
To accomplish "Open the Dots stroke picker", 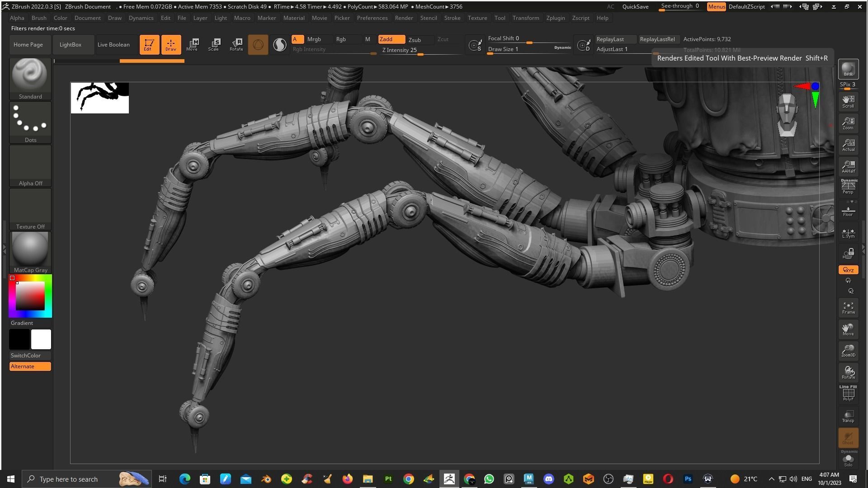I will tap(30, 122).
